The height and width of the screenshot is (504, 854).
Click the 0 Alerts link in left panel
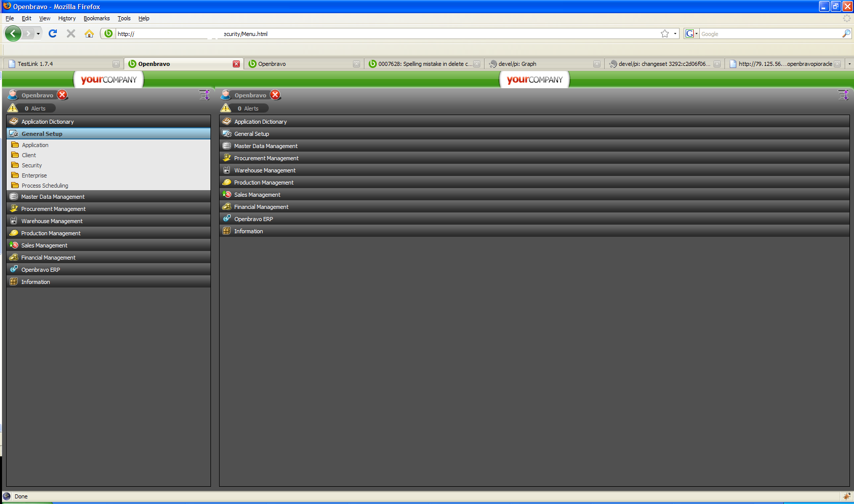(35, 109)
